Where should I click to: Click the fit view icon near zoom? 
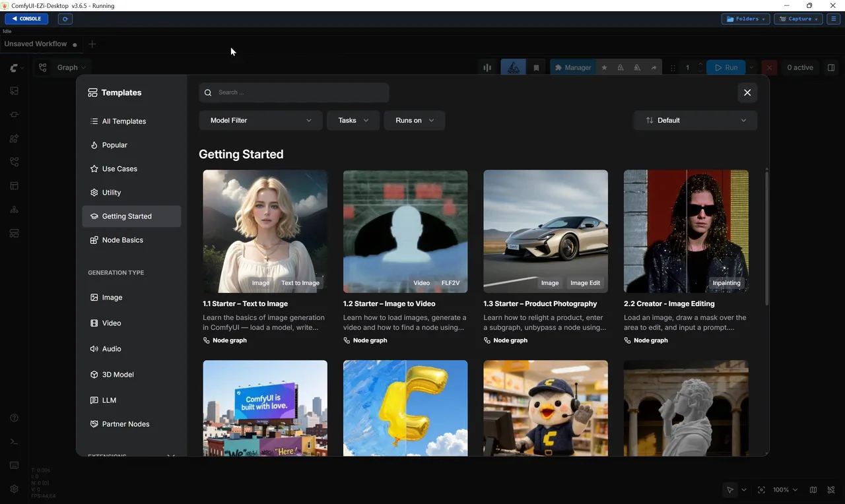point(761,490)
